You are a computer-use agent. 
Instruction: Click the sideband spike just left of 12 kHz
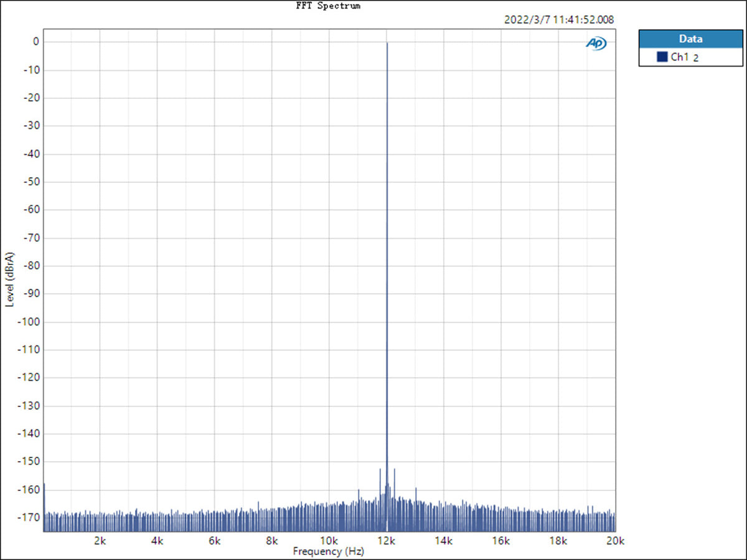[x=380, y=470]
